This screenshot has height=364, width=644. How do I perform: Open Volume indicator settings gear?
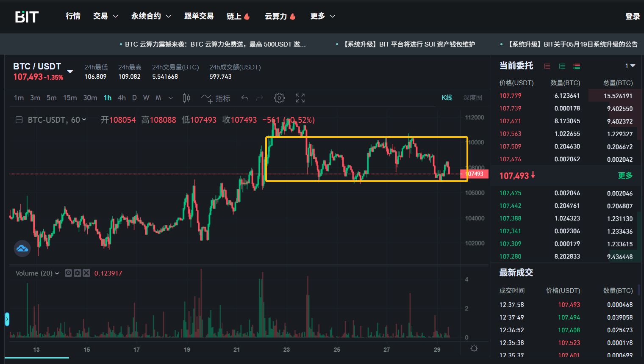pos(78,273)
